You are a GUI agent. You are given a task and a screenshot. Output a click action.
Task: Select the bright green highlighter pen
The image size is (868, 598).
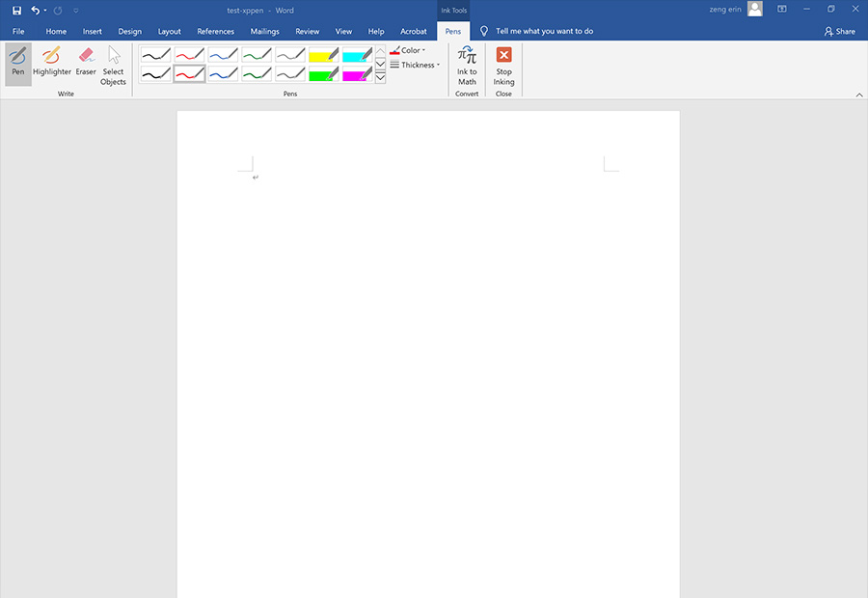coord(324,73)
